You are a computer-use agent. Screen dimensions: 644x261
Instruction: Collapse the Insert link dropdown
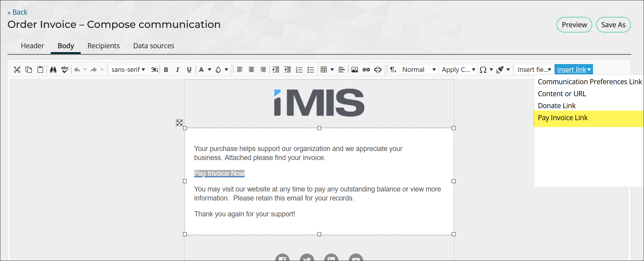click(x=574, y=70)
